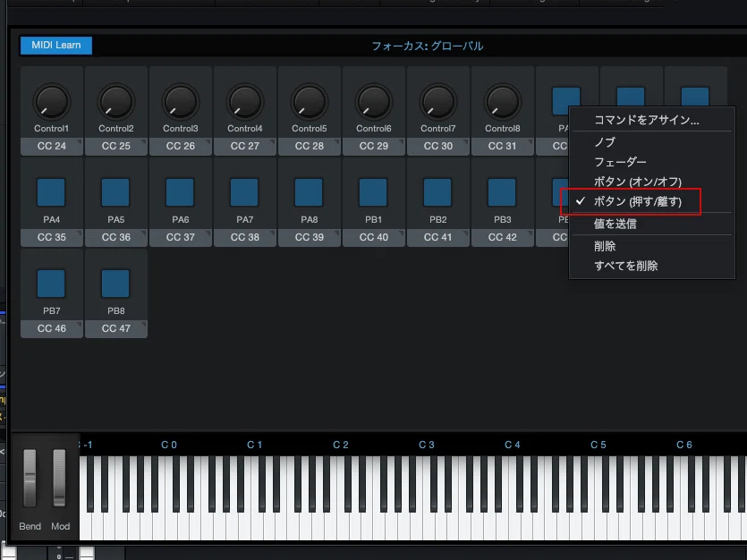Click the Control5 knob
Viewport: 747px width, 560px height.
coord(310,102)
